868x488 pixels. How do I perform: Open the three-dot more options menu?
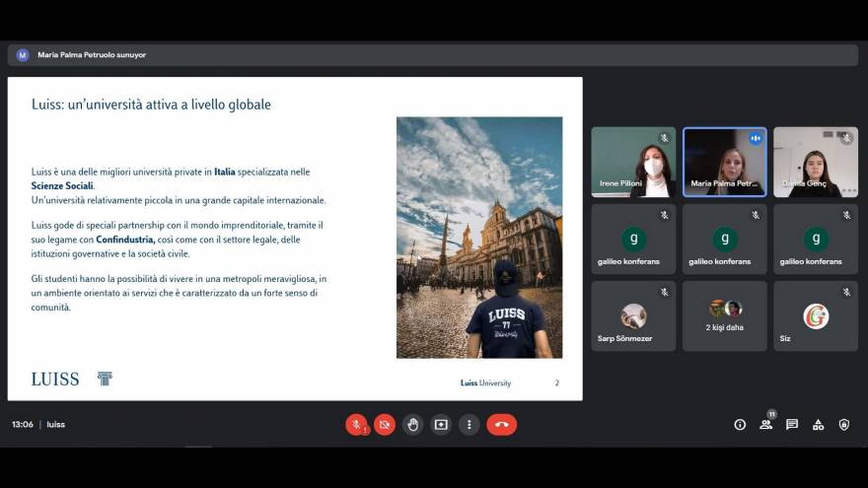tap(470, 424)
